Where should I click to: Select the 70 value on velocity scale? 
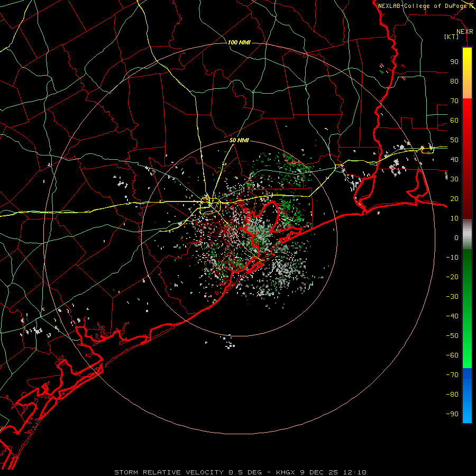pyautogui.click(x=454, y=101)
